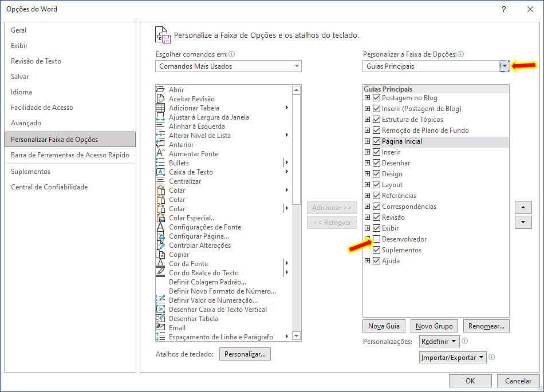This screenshot has height=392, width=544.
Task: Click the Colar Especial clipboard icon
Action: point(160,217)
